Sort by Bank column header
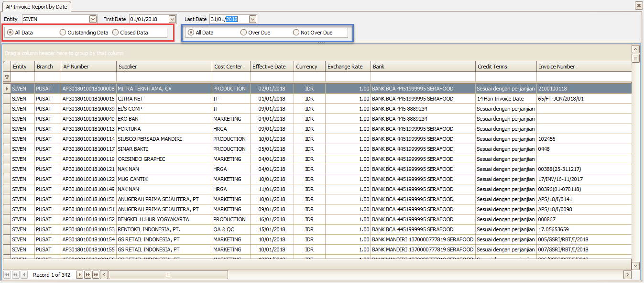Screen dimensions: 644x283 (x=423, y=67)
